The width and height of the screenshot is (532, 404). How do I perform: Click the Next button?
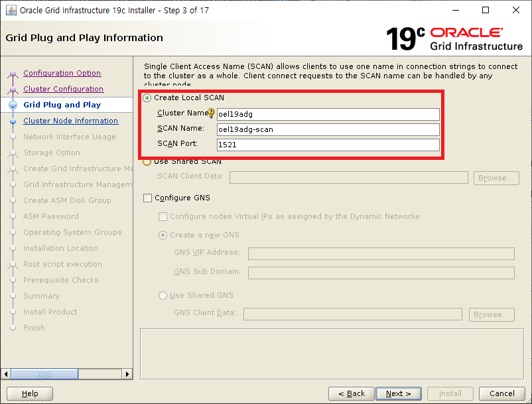399,394
